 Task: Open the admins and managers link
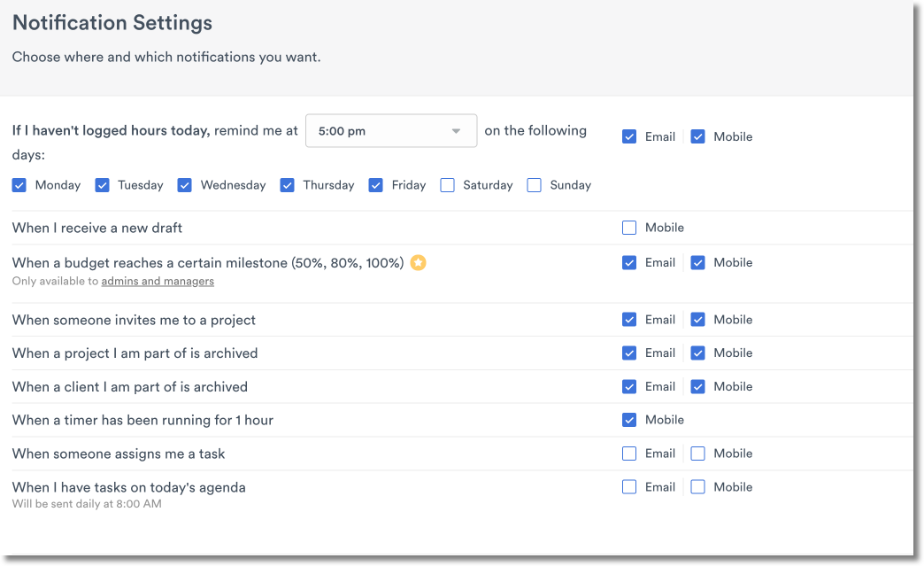click(x=157, y=281)
